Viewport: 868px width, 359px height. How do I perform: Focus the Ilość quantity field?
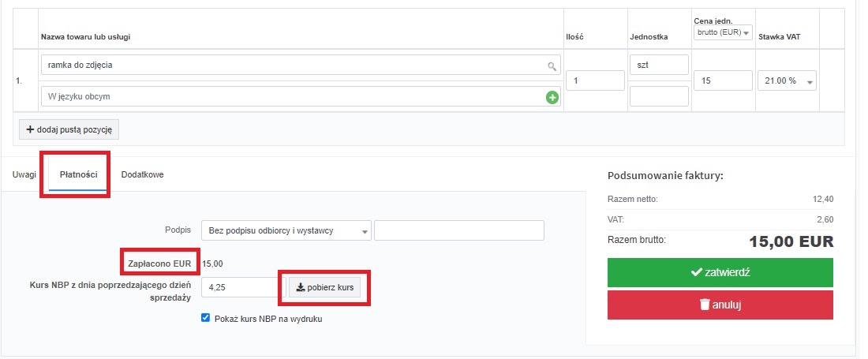(x=595, y=80)
